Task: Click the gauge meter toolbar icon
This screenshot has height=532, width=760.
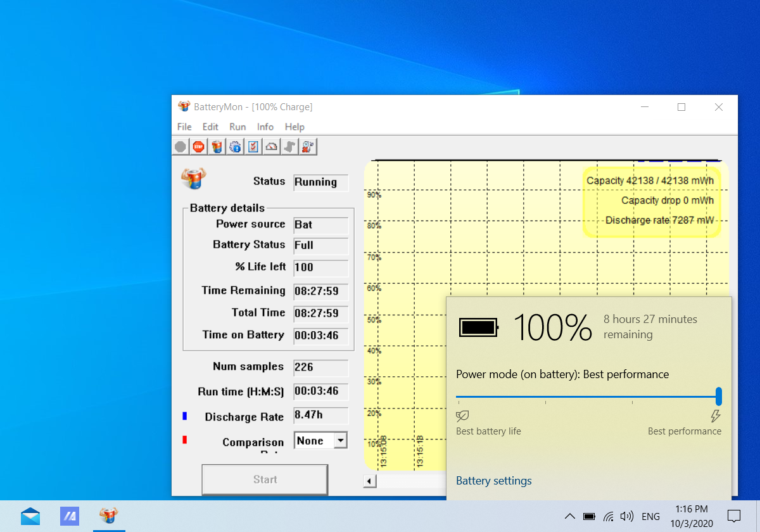Action: [272, 146]
